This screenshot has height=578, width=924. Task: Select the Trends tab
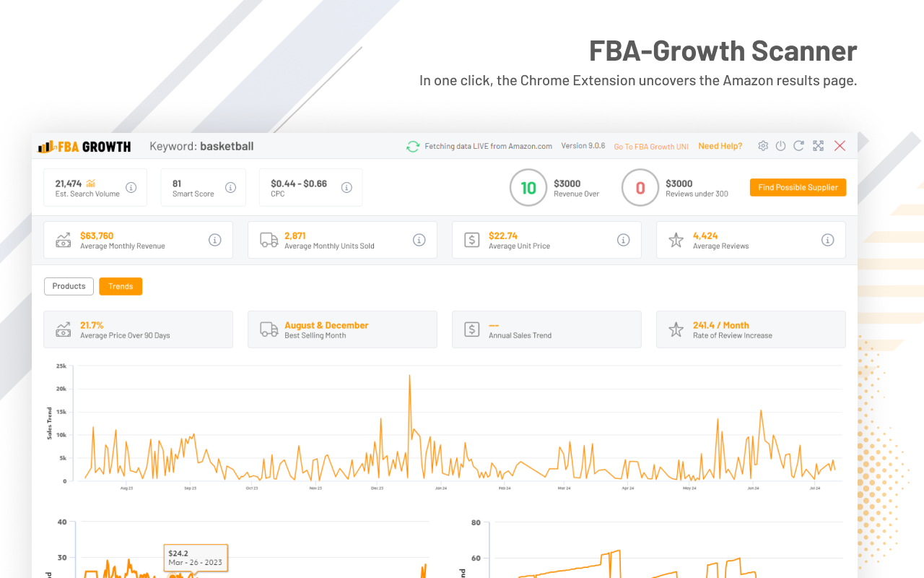click(x=121, y=286)
